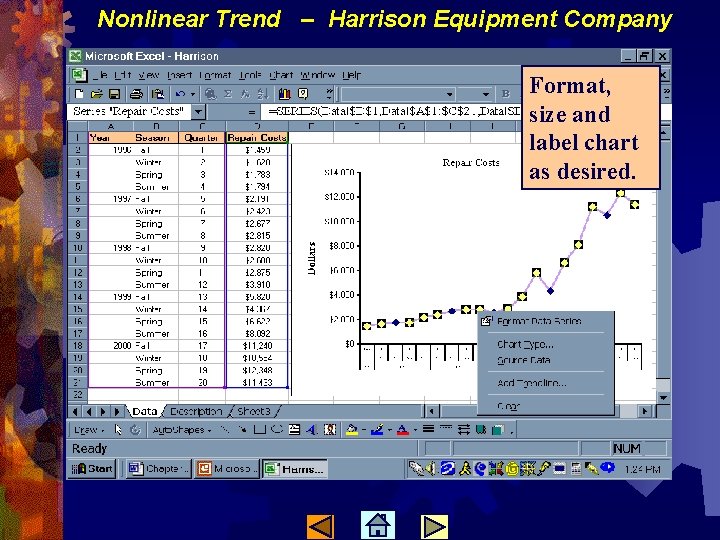Open the Fill Color dropdown arrow
Screen dimensions: 720x540
(364, 430)
